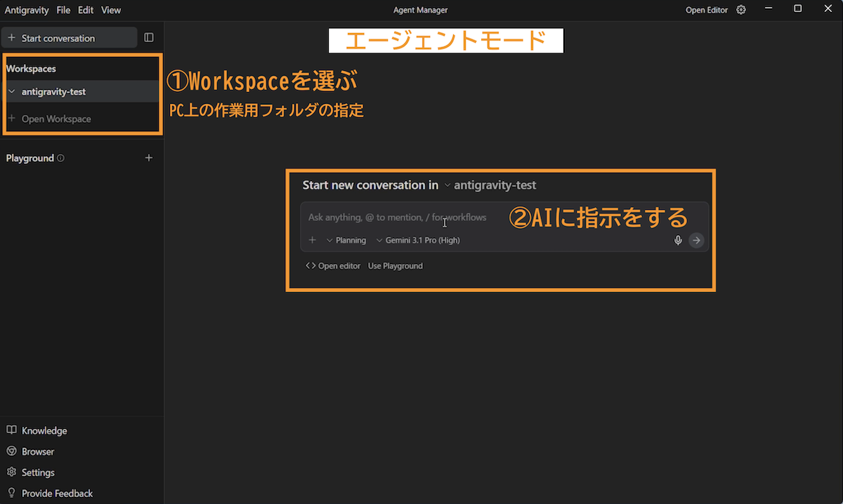
Task: Click Open Editor in the title bar
Action: point(706,10)
